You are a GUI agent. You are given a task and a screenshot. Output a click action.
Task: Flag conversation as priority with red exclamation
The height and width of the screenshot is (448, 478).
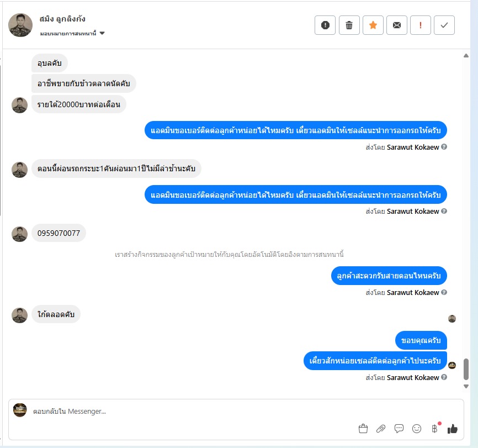point(421,25)
